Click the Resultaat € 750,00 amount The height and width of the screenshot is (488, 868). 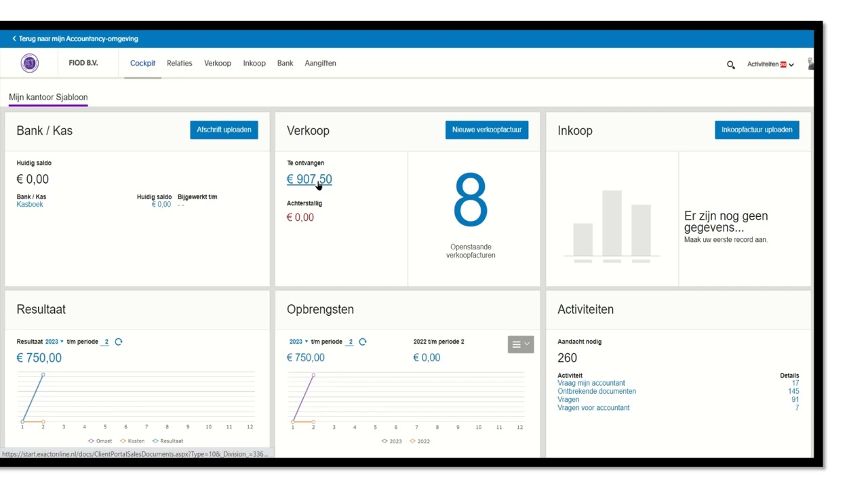click(39, 358)
